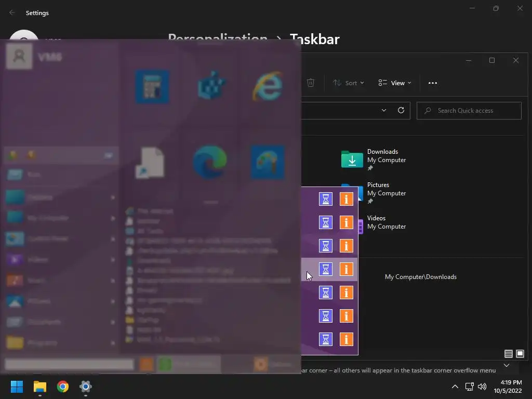Screen dimensions: 532x399
Task: Click orange info icon in the bottommost purple row
Action: tap(347, 339)
